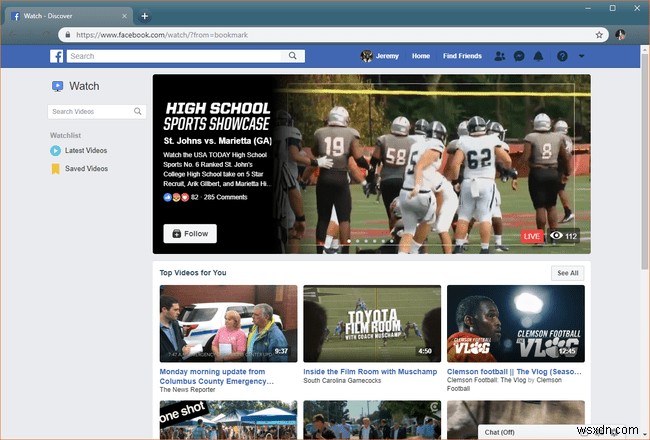Open Clemson Football Vlog video thumbnail

pos(516,323)
